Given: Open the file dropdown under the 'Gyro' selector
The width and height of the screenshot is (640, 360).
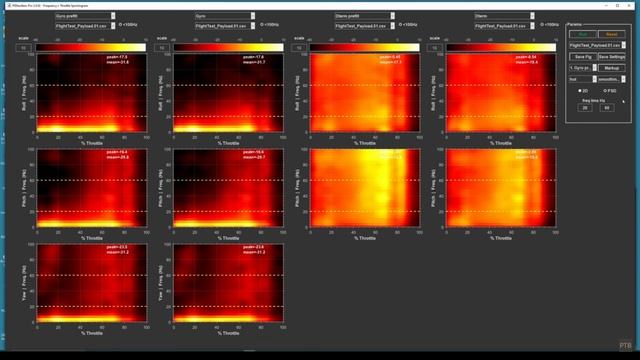Looking at the screenshot, I should pos(225,26).
